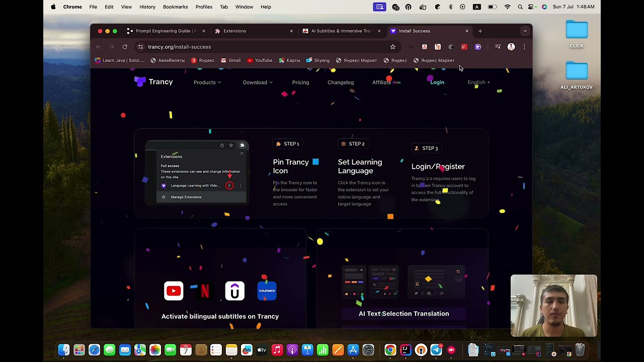
Task: Open System Settings from the dock
Action: [368, 350]
